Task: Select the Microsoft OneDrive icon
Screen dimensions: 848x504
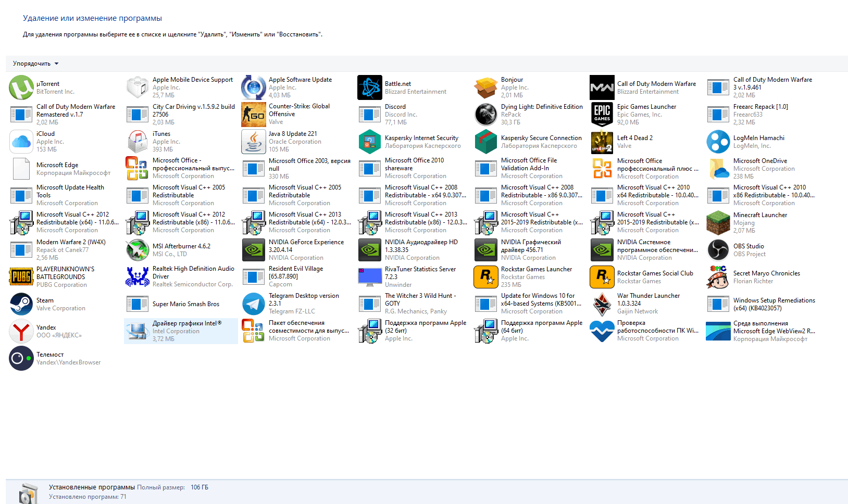Action: pyautogui.click(x=718, y=169)
